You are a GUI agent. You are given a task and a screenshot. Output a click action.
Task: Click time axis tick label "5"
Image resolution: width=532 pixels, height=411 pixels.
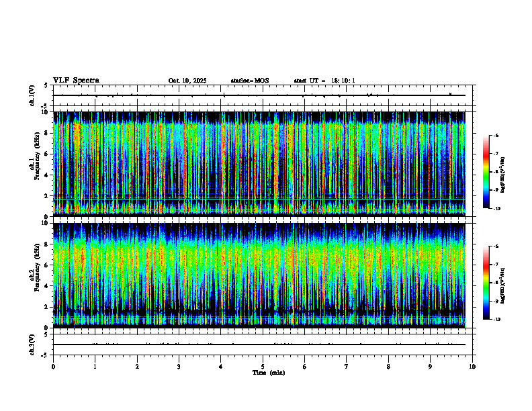(263, 367)
